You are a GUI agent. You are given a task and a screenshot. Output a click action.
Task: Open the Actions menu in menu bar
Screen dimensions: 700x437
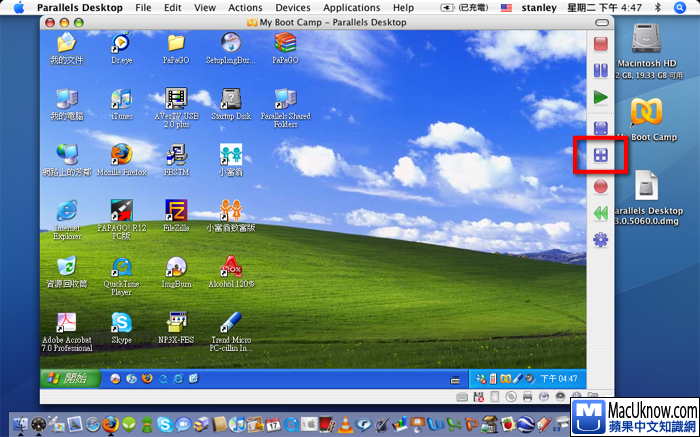tap(245, 7)
